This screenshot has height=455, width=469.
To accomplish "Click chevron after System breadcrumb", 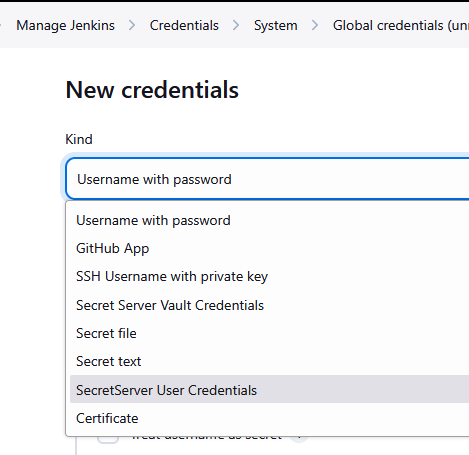I will pos(315,26).
